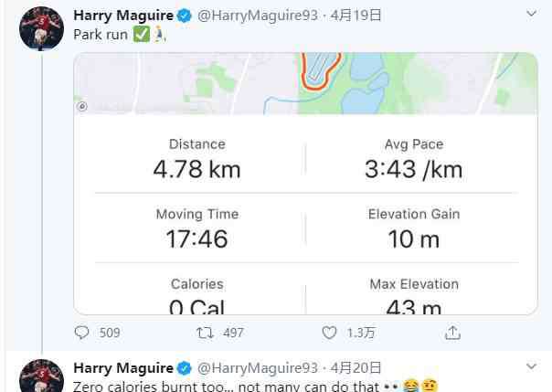Like the Park run tweet via heart icon

(329, 333)
